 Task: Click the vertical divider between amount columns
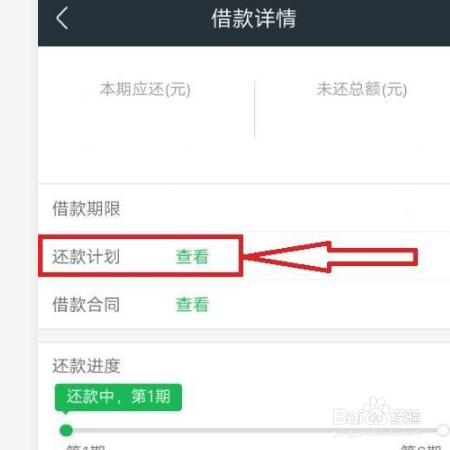click(x=255, y=109)
